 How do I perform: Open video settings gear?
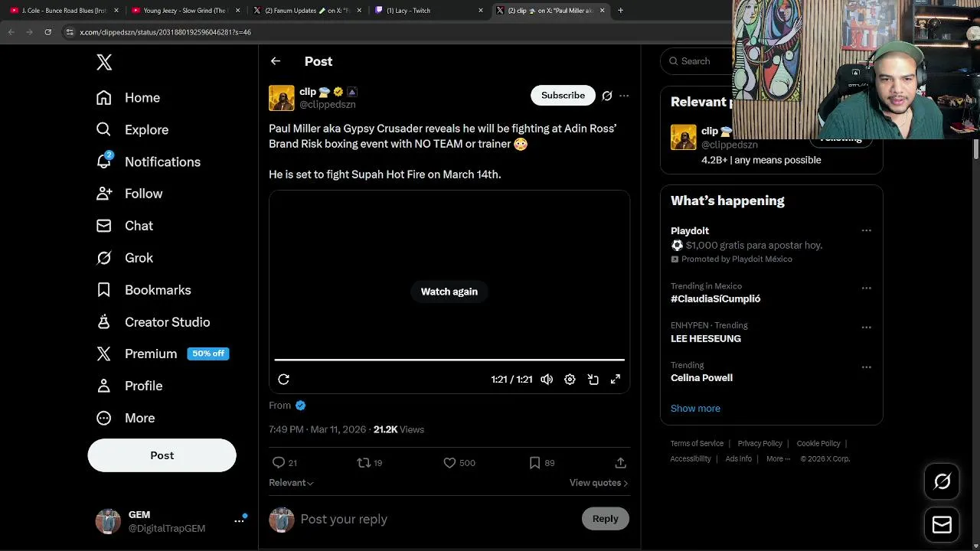point(570,380)
